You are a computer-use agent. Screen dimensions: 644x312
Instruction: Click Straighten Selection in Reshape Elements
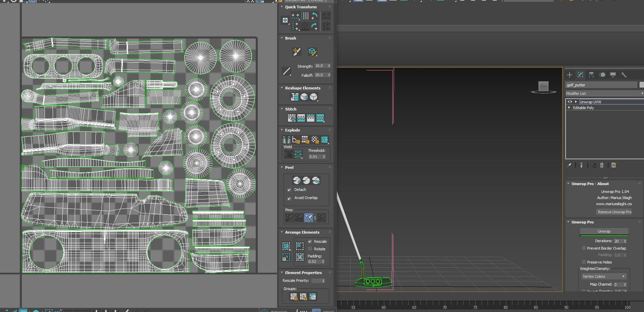294,97
